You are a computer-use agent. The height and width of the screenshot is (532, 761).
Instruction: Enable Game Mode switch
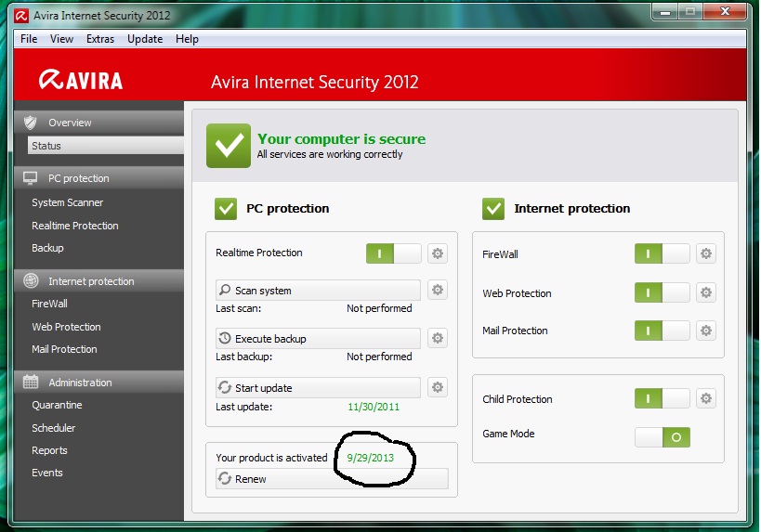click(662, 437)
